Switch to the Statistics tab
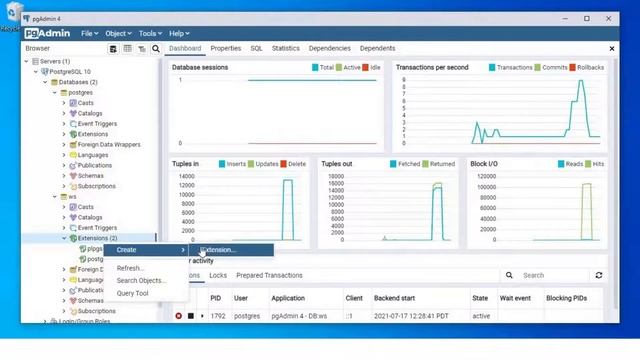The image size is (640, 360). [286, 48]
